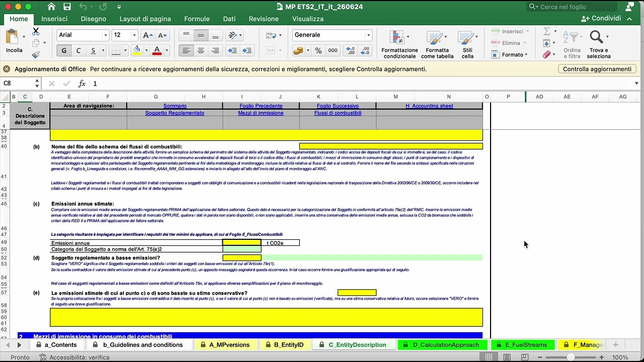This screenshot has width=644, height=362.
Task: Open the Inserisci ribbon tab
Action: click(x=54, y=19)
